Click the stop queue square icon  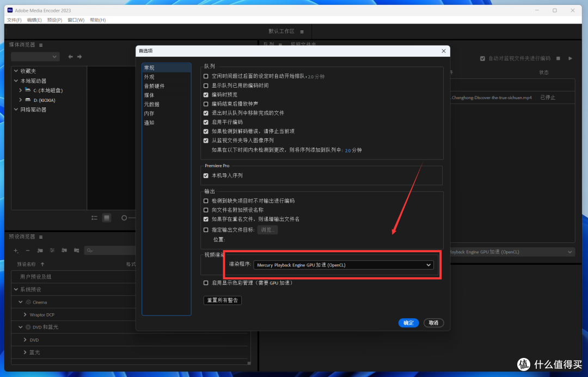tap(558, 58)
